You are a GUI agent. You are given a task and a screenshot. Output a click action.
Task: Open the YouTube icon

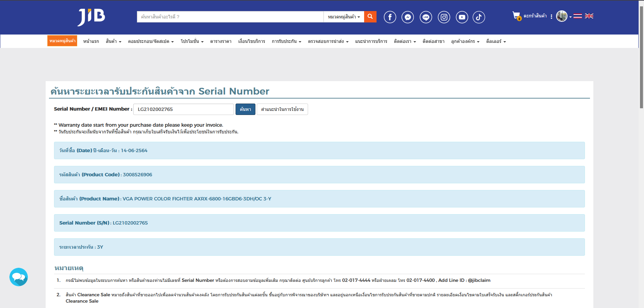point(462,17)
